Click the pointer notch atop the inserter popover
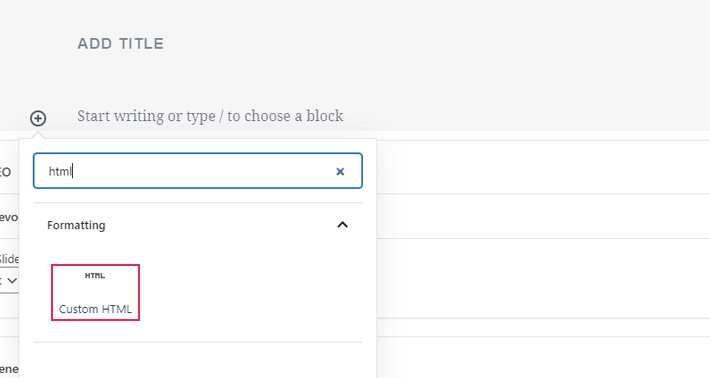 point(38,135)
